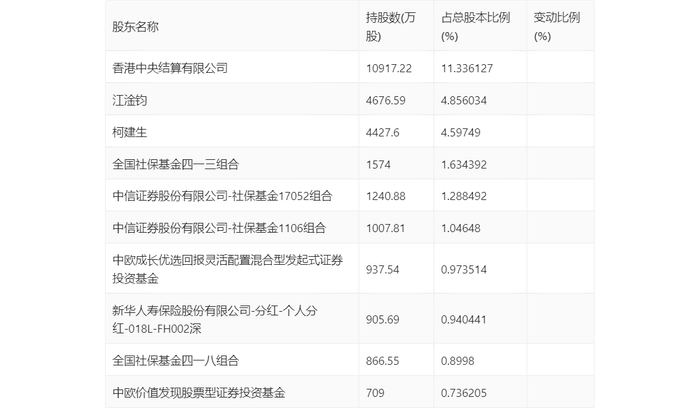Click the value 937.54
The height and width of the screenshot is (408, 700).
pyautogui.click(x=383, y=270)
